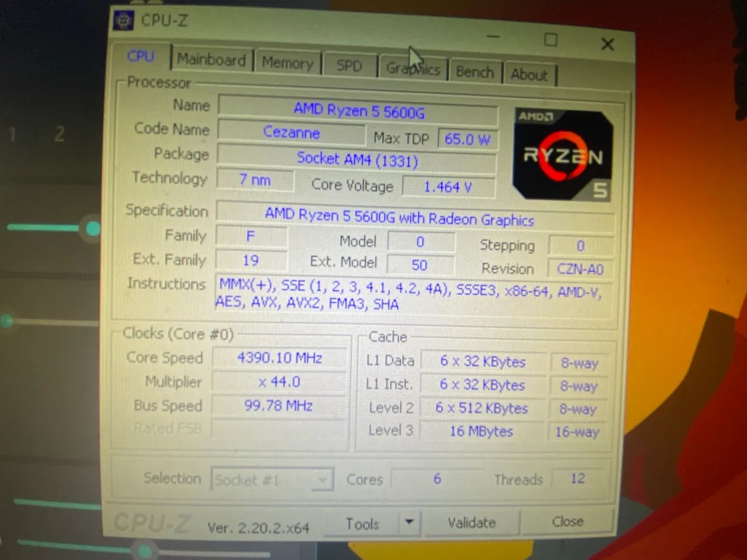Image resolution: width=747 pixels, height=560 pixels.
Task: Maximize the CPU-Z window
Action: click(x=550, y=40)
